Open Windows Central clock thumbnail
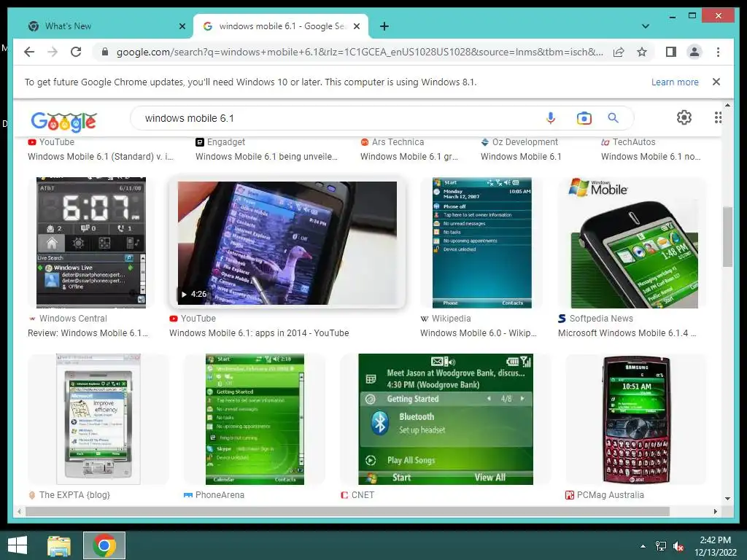Image resolution: width=747 pixels, height=560 pixels. pyautogui.click(x=91, y=242)
